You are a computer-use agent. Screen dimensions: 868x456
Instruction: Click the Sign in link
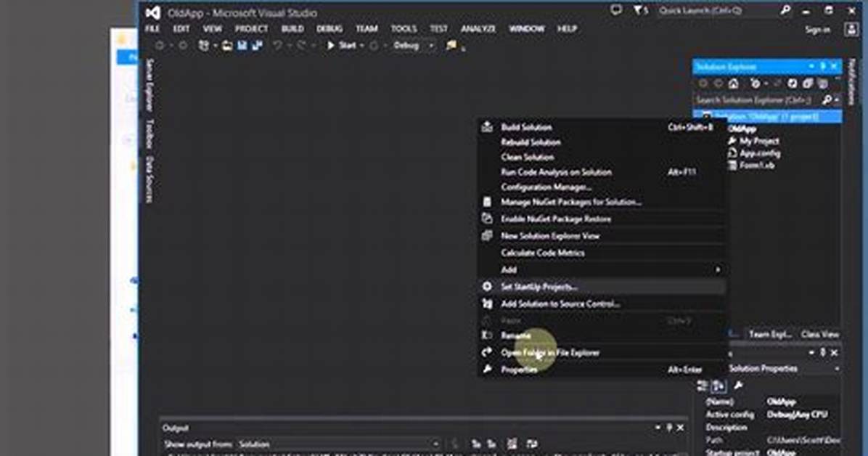pos(818,30)
